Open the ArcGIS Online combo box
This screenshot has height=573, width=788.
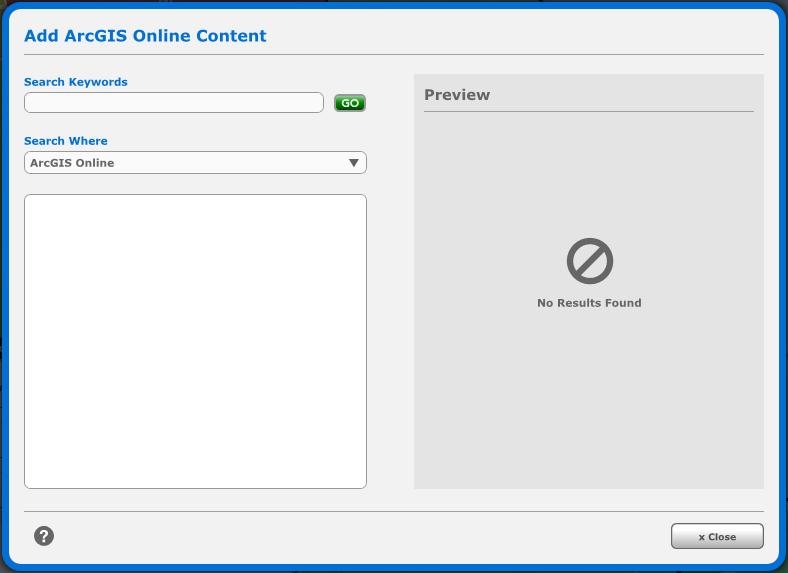tap(180, 163)
